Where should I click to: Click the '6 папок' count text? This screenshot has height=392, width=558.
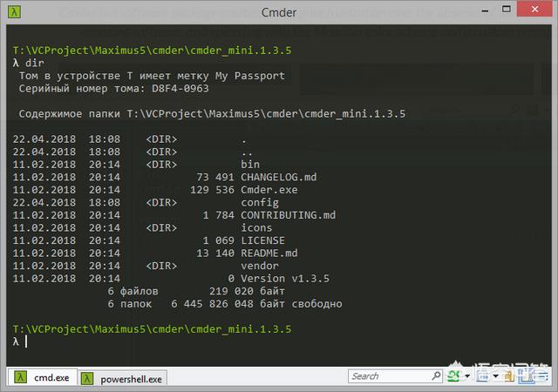pyautogui.click(x=130, y=304)
